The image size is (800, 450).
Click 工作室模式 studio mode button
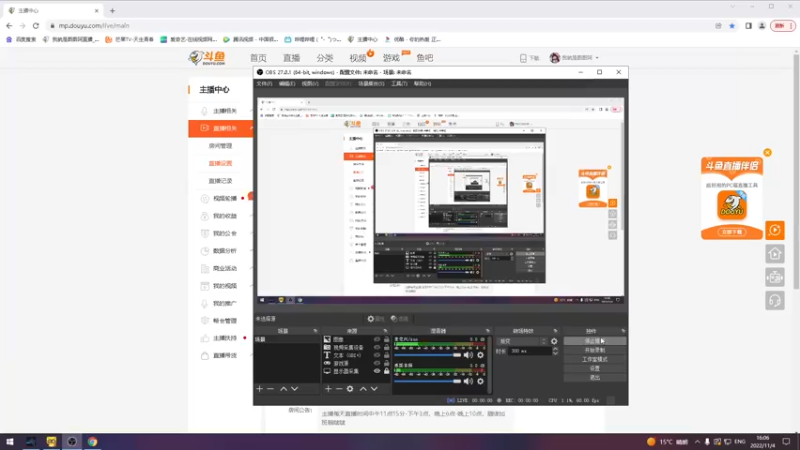tap(594, 359)
